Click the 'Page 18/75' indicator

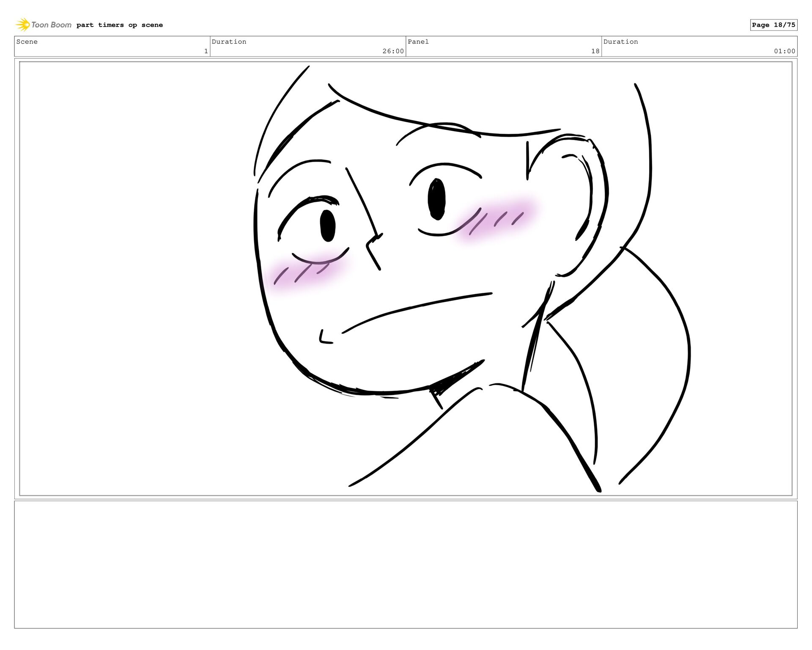click(x=774, y=25)
